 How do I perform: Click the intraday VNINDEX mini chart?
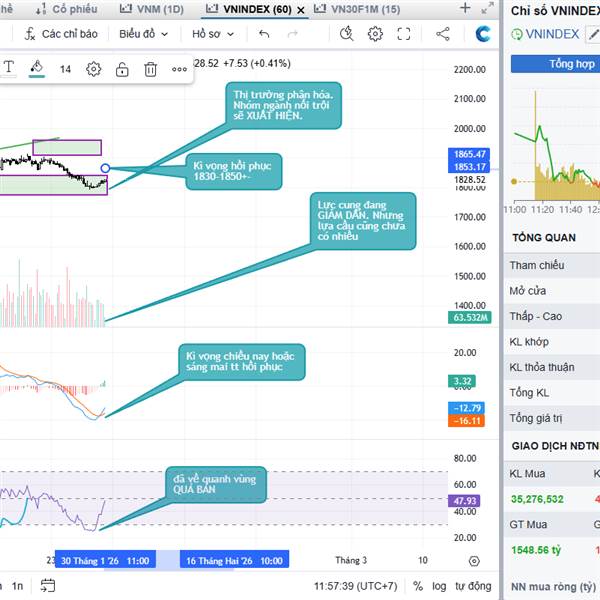(556, 145)
